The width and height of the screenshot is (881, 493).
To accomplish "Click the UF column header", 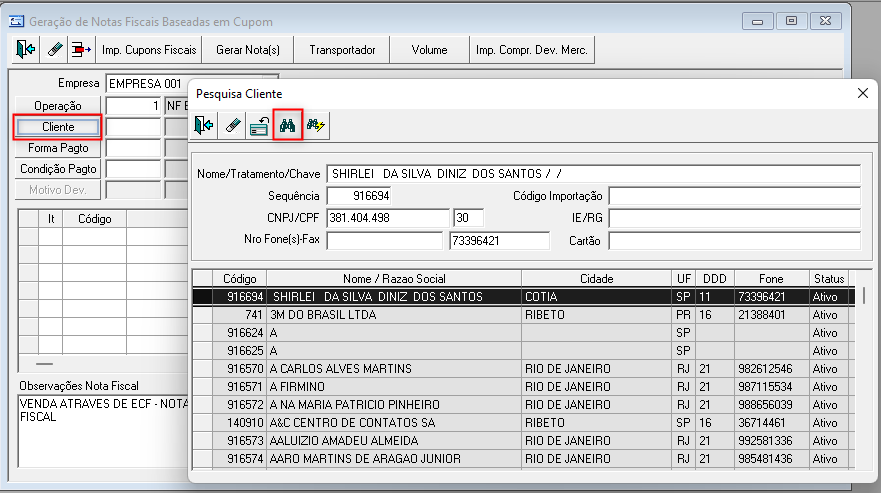I will coord(684,278).
